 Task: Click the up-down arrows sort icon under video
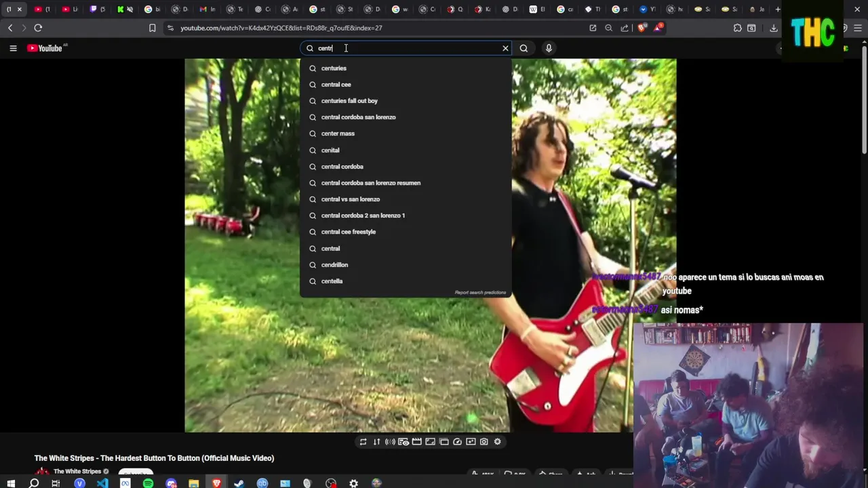tap(376, 442)
